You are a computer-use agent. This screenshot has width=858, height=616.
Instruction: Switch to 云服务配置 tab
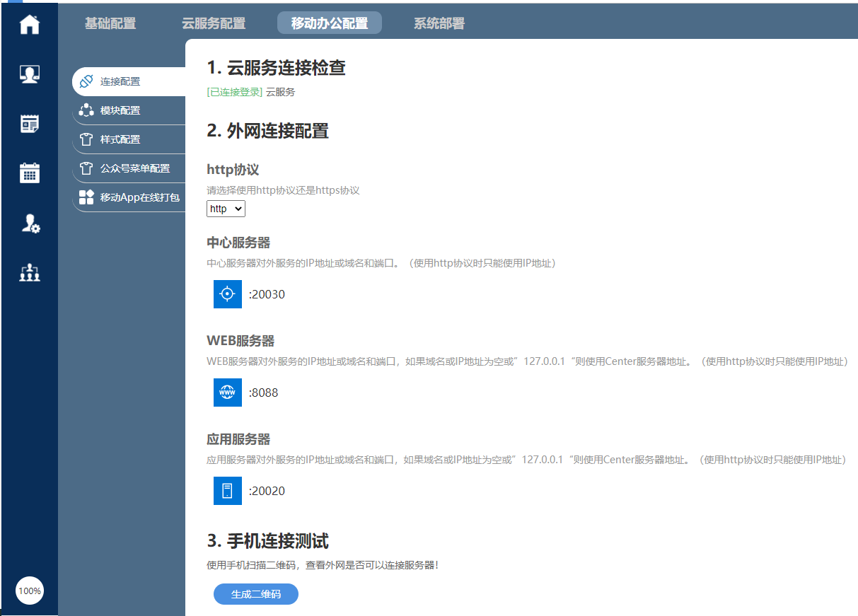[214, 23]
